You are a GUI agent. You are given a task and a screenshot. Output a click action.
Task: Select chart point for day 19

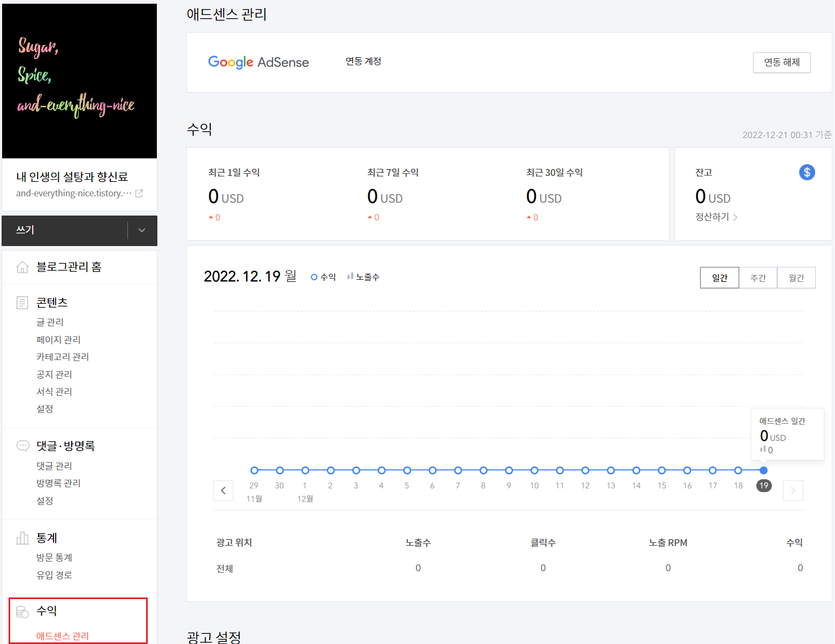(x=764, y=470)
